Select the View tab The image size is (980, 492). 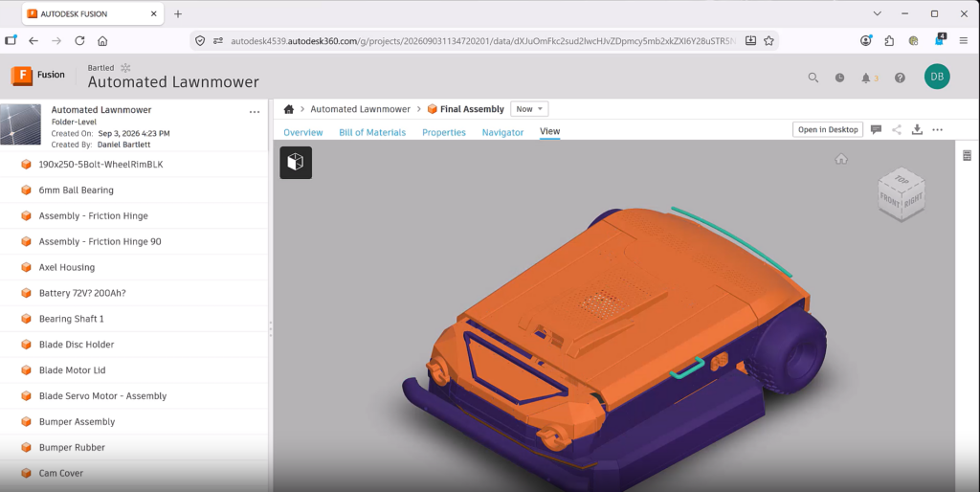coord(550,131)
